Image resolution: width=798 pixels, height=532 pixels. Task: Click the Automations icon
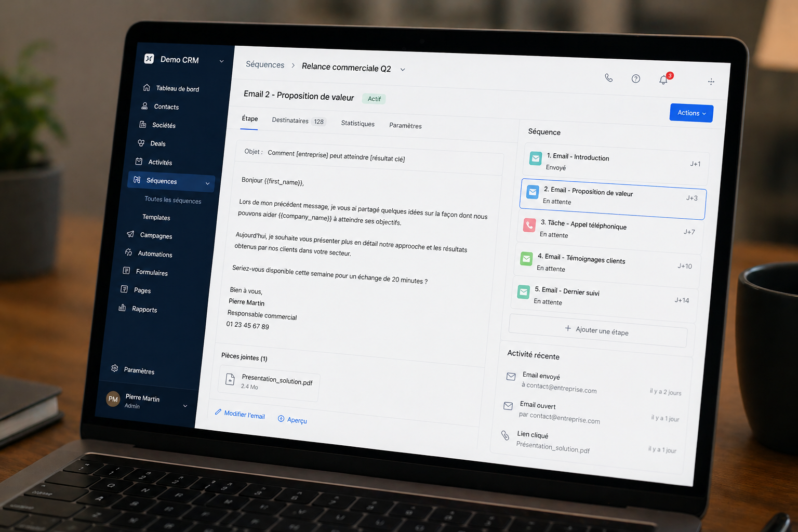point(129,252)
